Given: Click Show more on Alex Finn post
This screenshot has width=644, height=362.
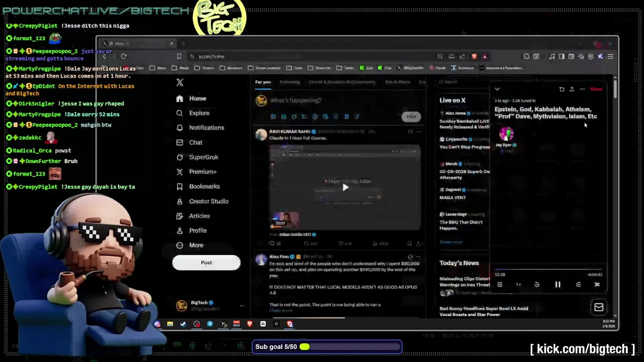Looking at the screenshot, I should coord(280,311).
